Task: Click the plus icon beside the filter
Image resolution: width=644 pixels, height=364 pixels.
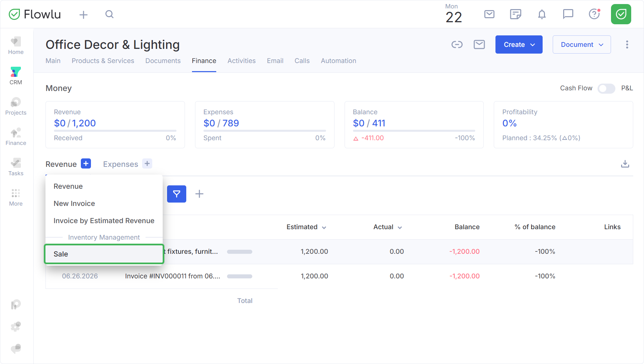Action: point(199,194)
